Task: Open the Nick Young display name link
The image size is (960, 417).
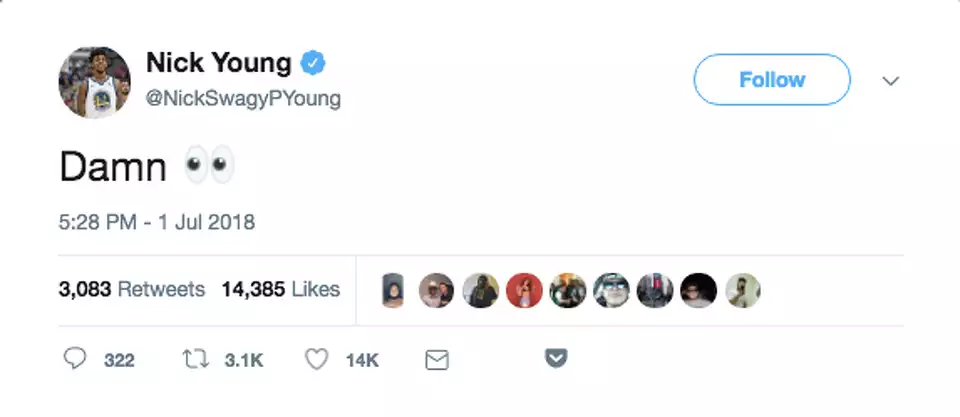Action: pos(219,64)
